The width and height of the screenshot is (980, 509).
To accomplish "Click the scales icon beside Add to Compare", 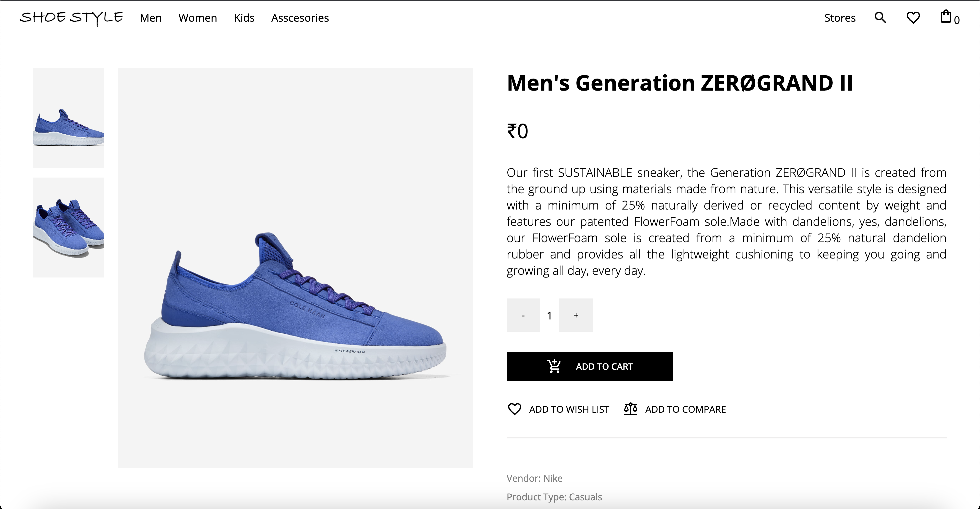I will click(x=630, y=409).
